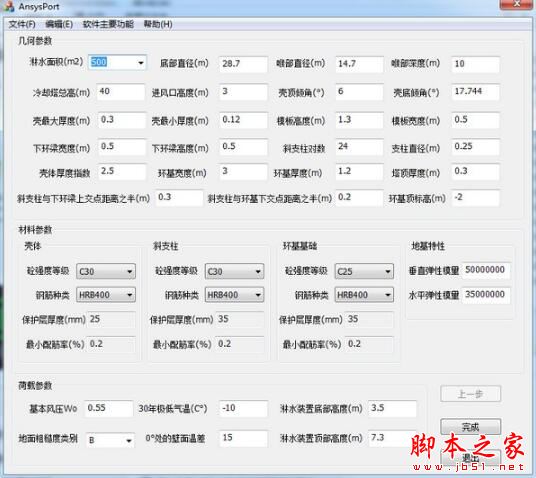The image size is (536, 478).
Task: Click the 斜支柱对数 field with 24
Action: click(359, 147)
